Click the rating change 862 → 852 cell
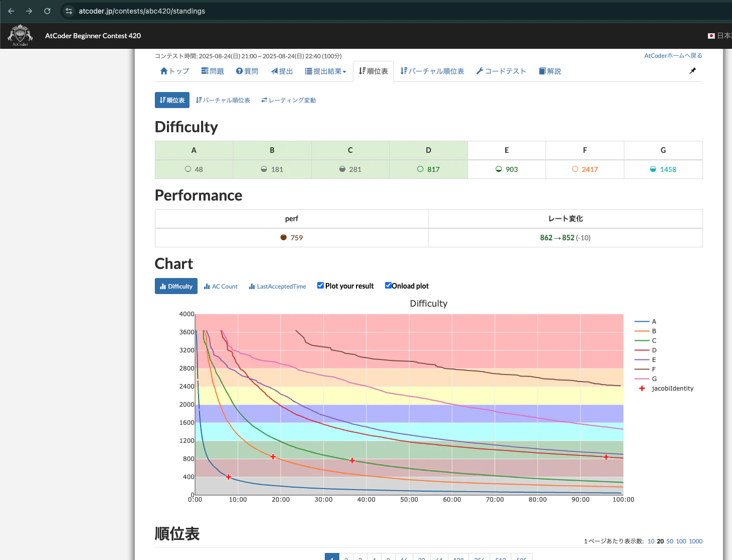The height and width of the screenshot is (560, 732). 565,238
